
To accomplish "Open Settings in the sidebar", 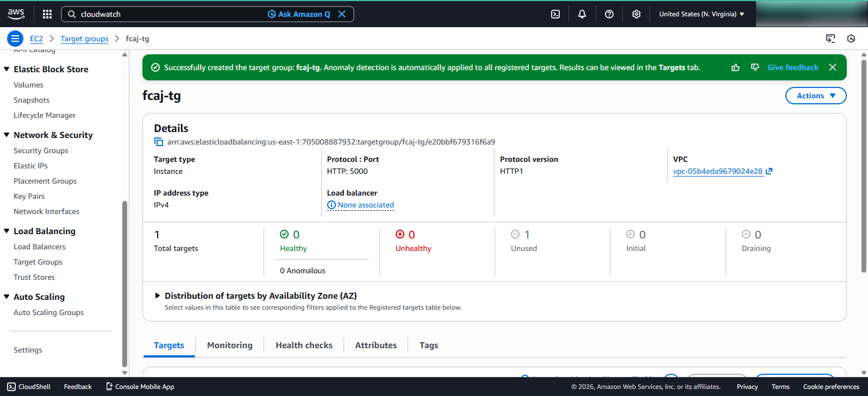I will [x=28, y=350].
